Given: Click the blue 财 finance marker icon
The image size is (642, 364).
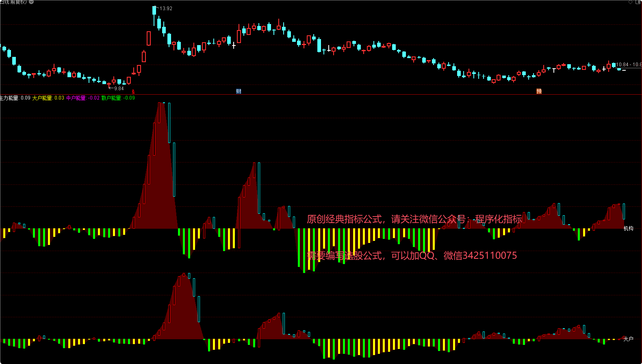Looking at the screenshot, I should [239, 91].
